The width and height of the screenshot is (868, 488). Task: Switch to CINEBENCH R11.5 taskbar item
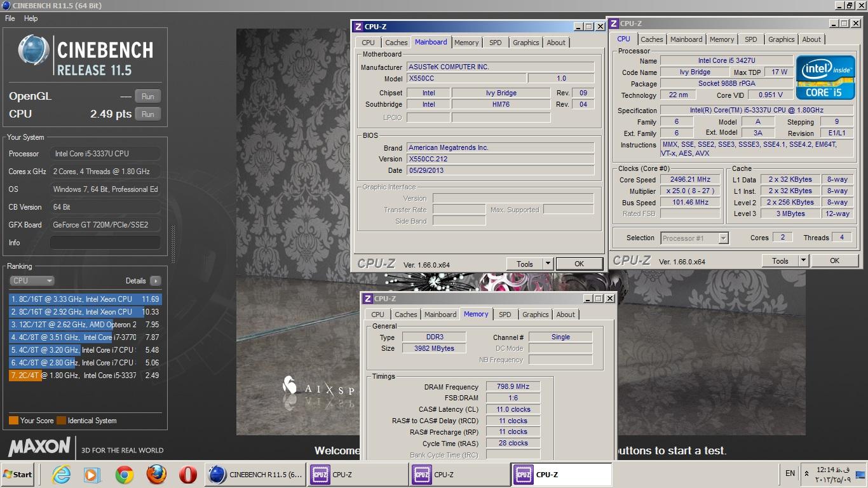256,474
